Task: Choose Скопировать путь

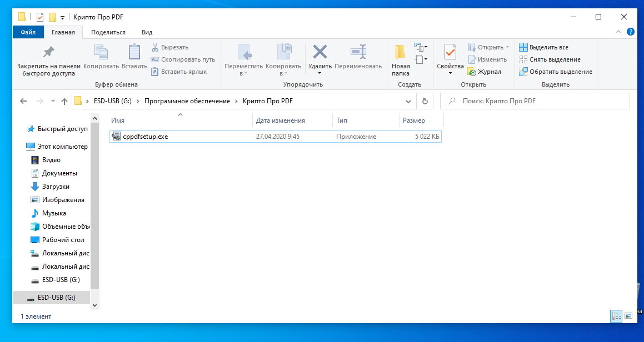Action: pyautogui.click(x=183, y=59)
